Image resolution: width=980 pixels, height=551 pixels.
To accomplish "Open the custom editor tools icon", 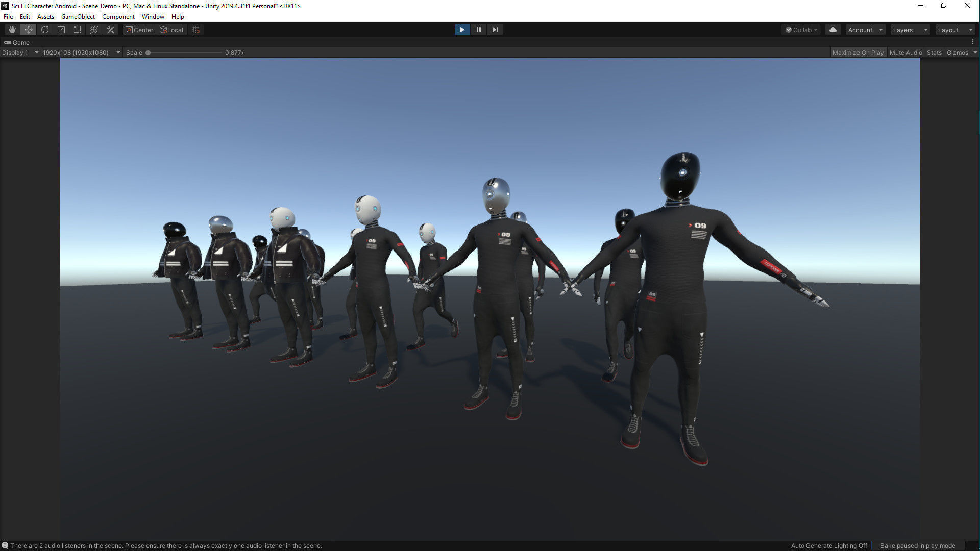I will pyautogui.click(x=110, y=30).
